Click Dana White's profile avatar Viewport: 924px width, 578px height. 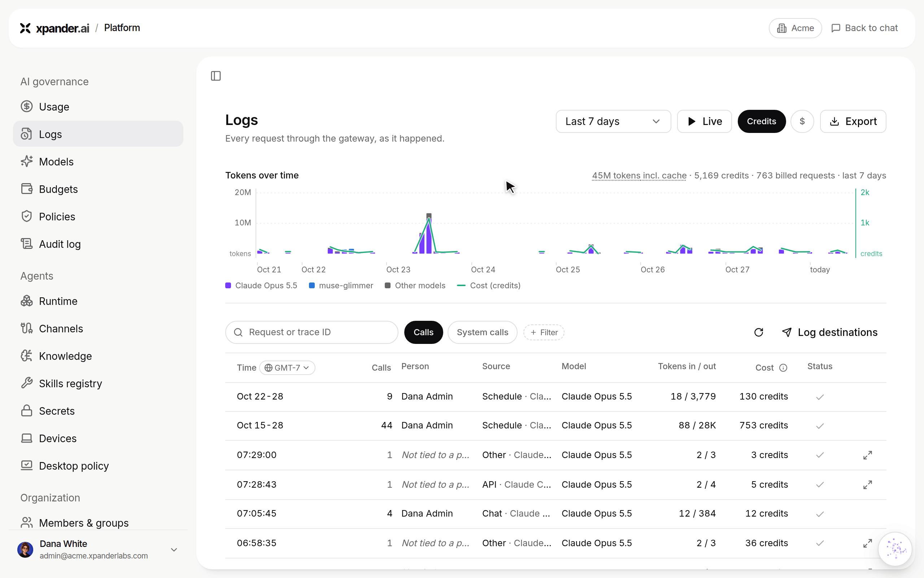(x=25, y=550)
